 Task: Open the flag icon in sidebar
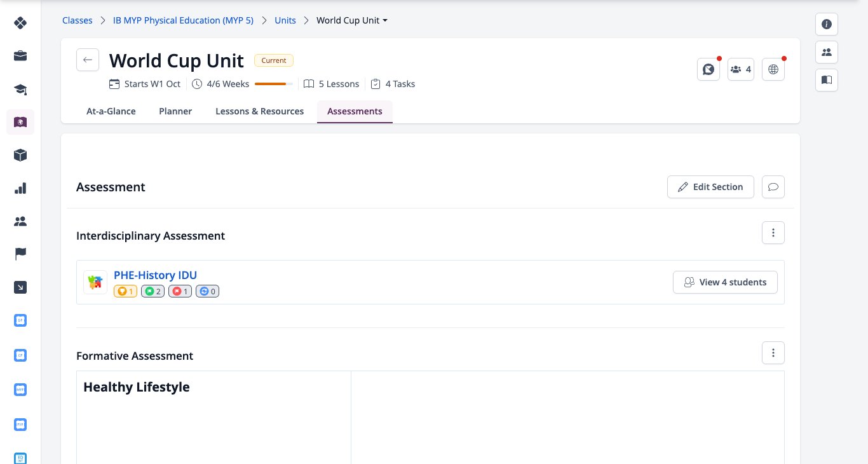click(20, 254)
